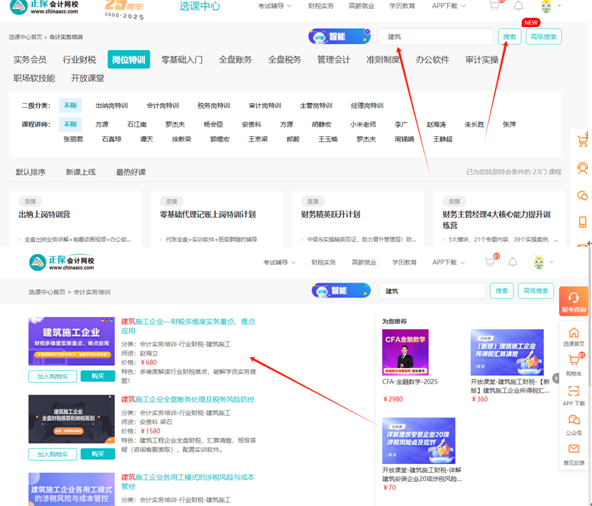Viewport: 592px width, 506px height.
Task: Click the orange 报考咨询 headset button
Action: [x=574, y=301]
